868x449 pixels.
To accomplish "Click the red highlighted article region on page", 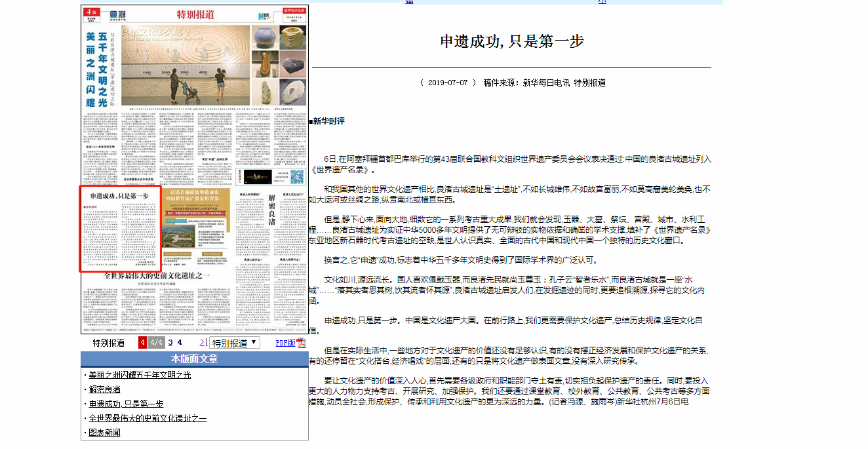I will point(120,228).
